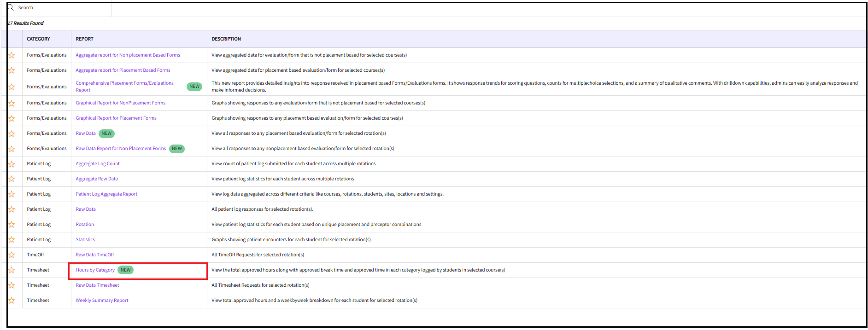Star the Patient Log Rotation report
Screen dimensions: 868x330
tap(12, 225)
